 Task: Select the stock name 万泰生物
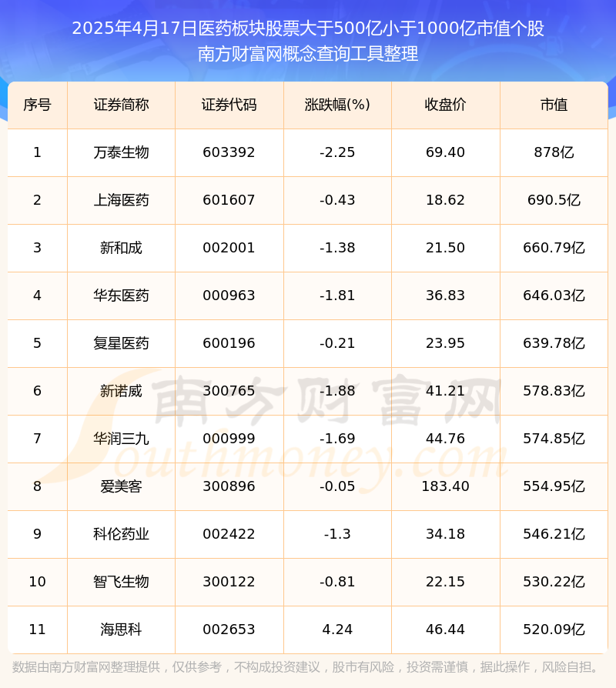(121, 152)
